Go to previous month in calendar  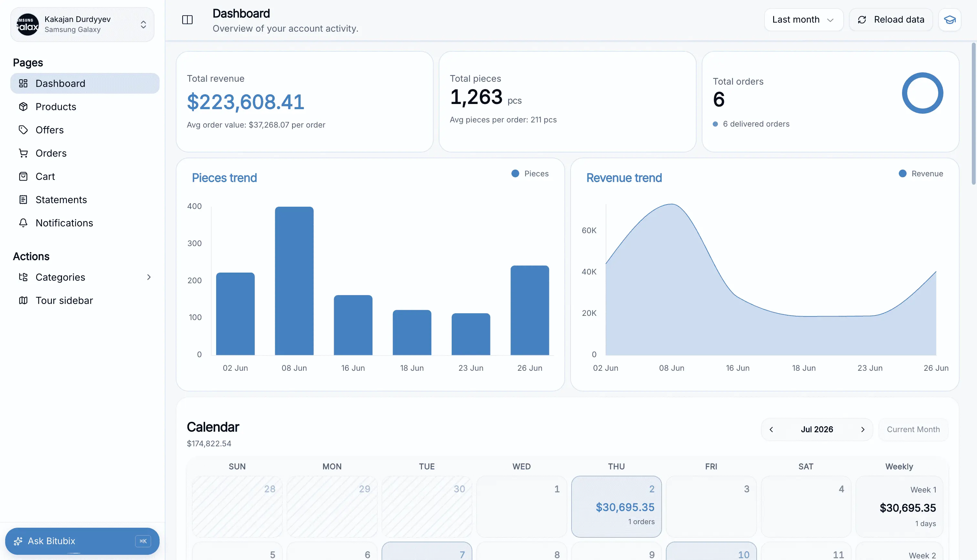coord(771,430)
